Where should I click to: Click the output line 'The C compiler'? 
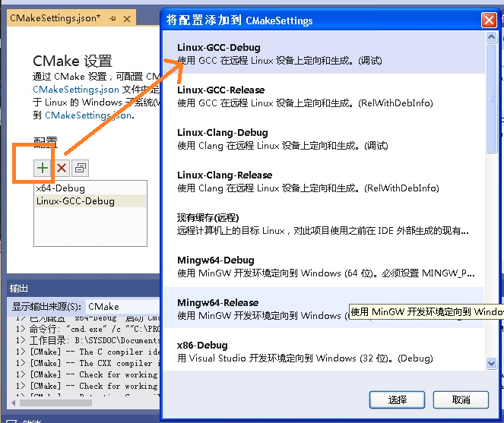87,352
